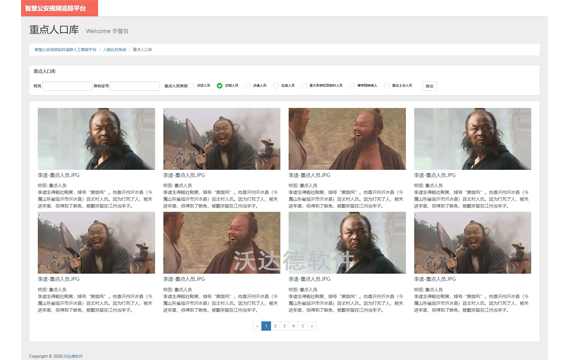Click 李逵-重点人员.JPG caption under bottom-row second card
The image size is (570, 360).
pyautogui.click(x=184, y=279)
